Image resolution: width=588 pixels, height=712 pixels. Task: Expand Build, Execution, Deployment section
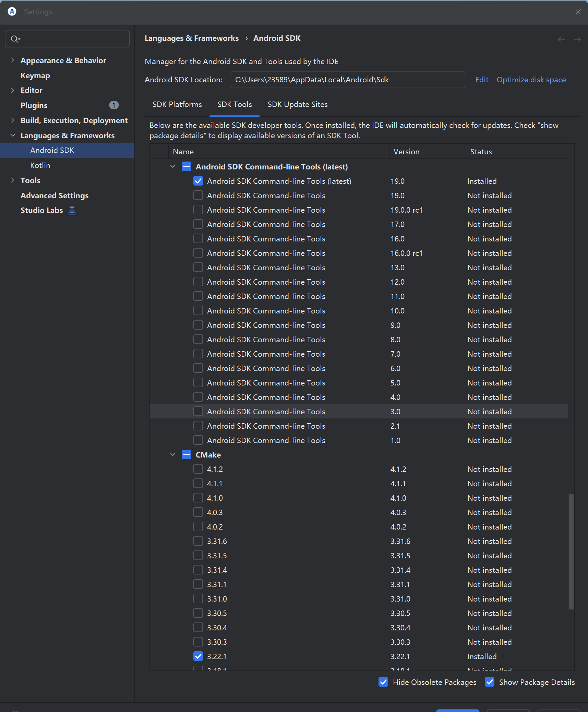coord(13,120)
